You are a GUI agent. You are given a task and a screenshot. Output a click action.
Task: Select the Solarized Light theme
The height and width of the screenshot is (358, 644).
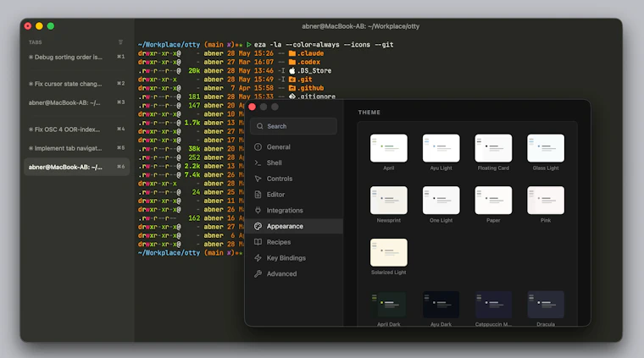pos(389,252)
